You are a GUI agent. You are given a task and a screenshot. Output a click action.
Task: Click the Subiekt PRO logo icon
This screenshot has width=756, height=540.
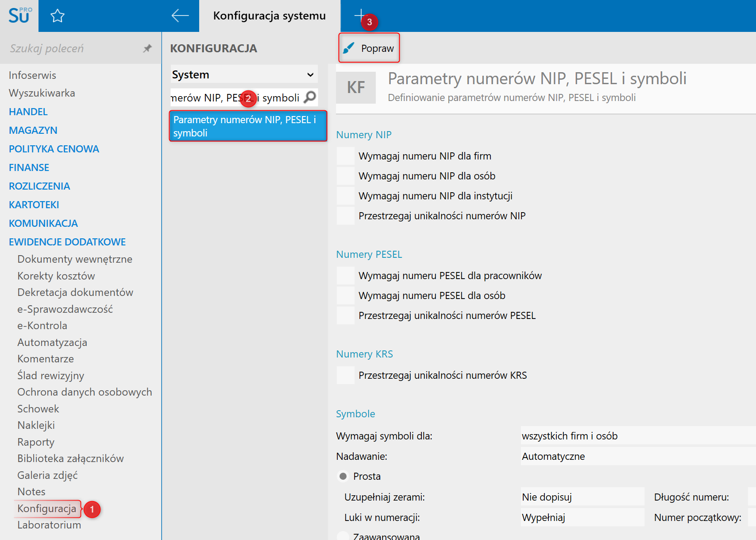(x=19, y=16)
